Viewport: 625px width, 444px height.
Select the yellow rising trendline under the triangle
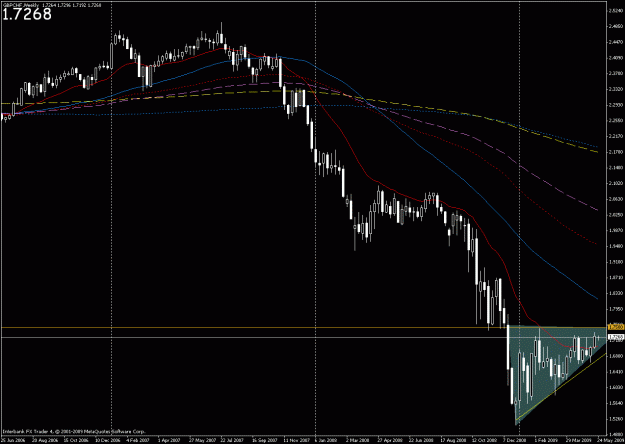(561, 387)
